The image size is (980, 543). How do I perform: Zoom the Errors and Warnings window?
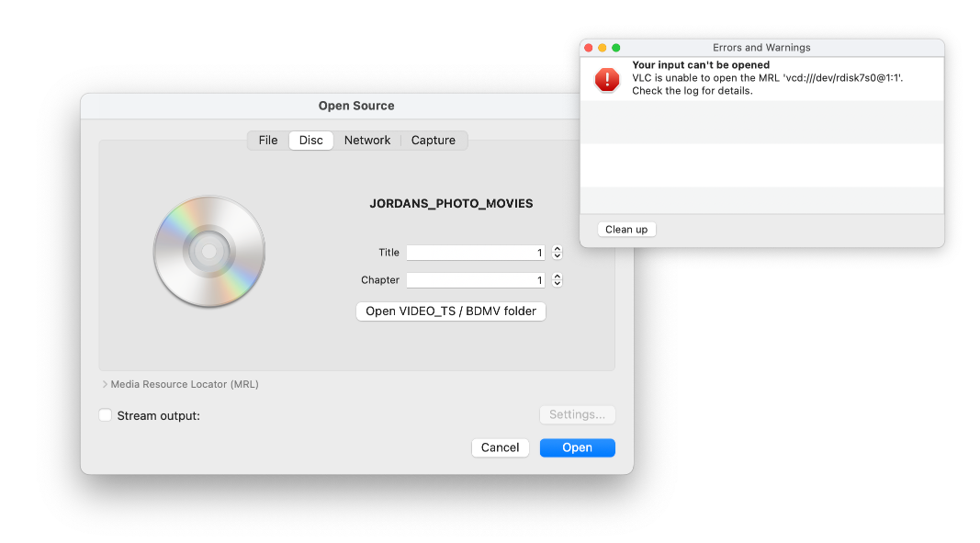615,48
